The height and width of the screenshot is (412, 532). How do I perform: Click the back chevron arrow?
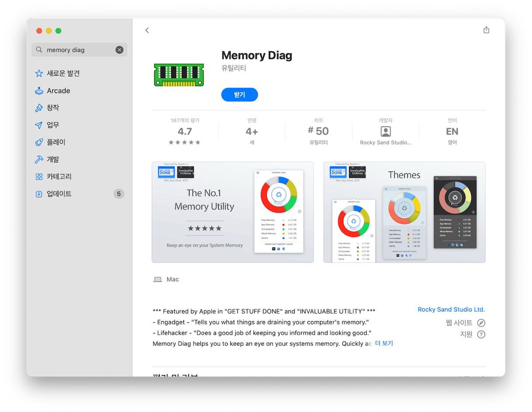147,30
